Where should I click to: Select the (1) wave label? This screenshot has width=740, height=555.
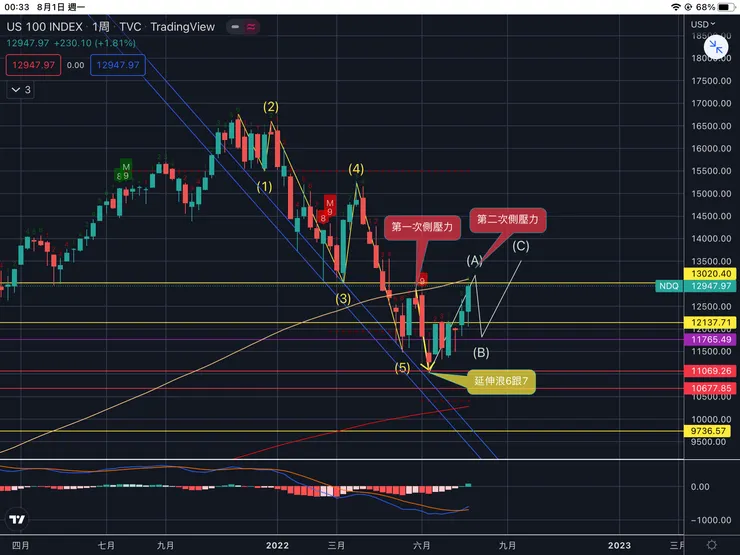264,187
